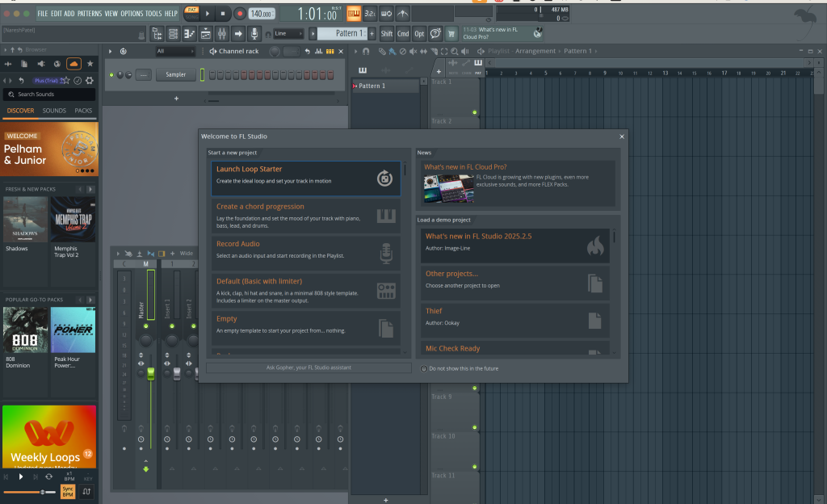Expand the 'All' channel filter dropdown

176,52
